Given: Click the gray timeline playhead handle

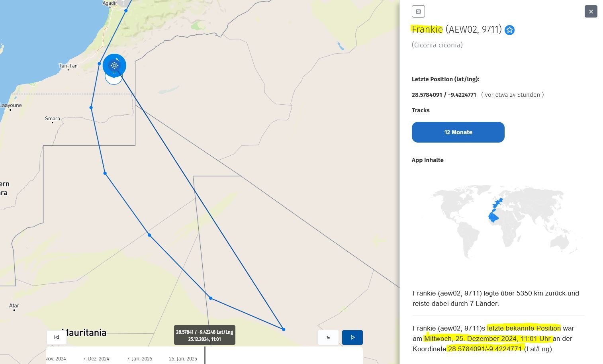Looking at the screenshot, I should 205,355.
